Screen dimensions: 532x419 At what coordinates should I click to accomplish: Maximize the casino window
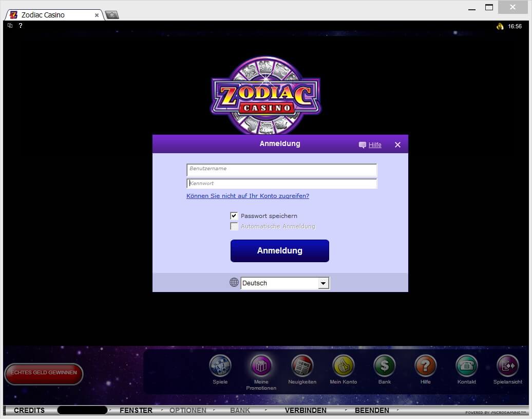click(x=489, y=7)
